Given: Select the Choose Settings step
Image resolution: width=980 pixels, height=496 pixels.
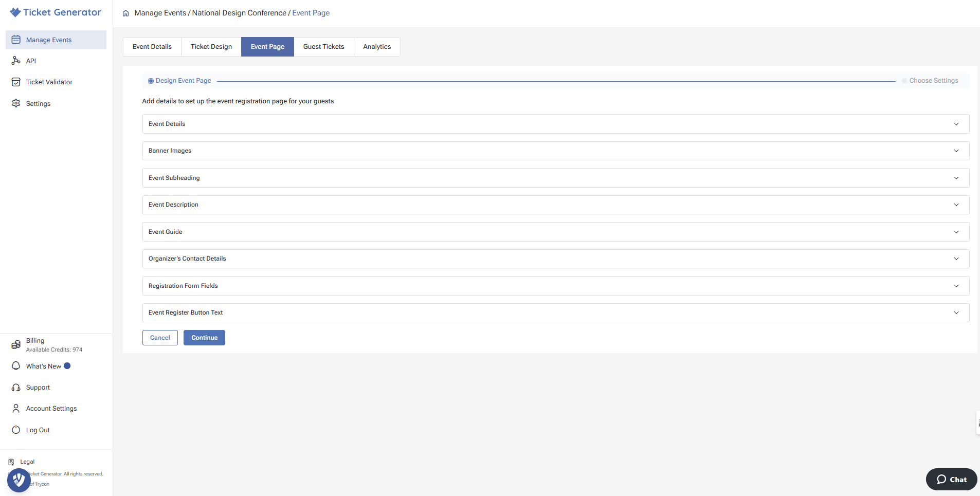Looking at the screenshot, I should coord(930,81).
